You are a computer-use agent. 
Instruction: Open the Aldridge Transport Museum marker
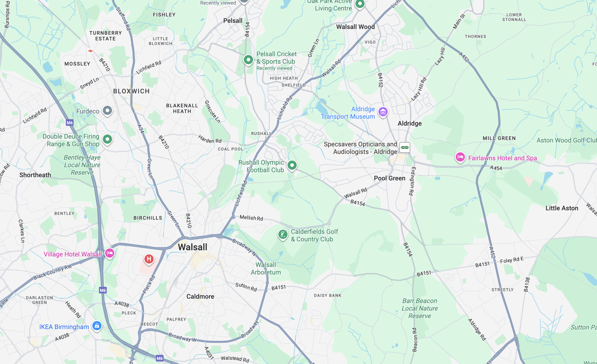(x=383, y=112)
